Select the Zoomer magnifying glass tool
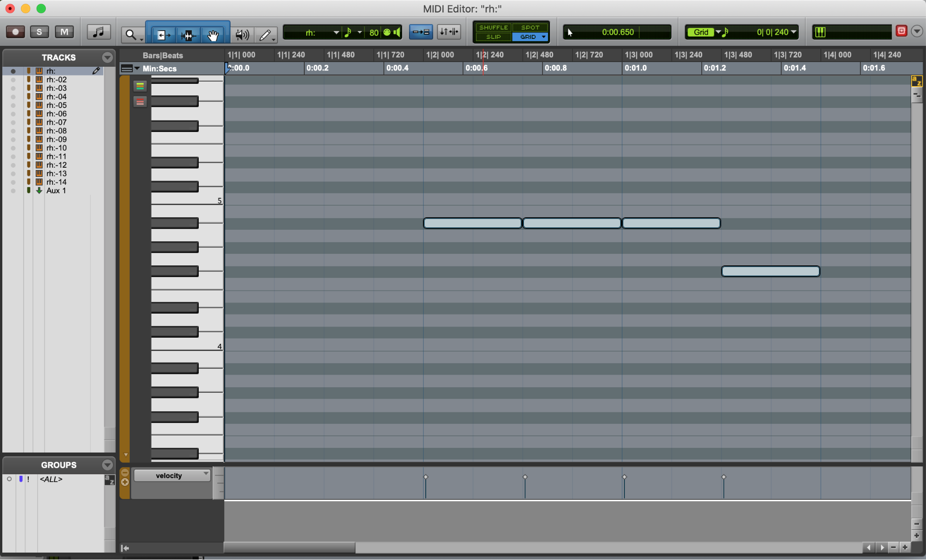The width and height of the screenshot is (926, 560). click(131, 34)
